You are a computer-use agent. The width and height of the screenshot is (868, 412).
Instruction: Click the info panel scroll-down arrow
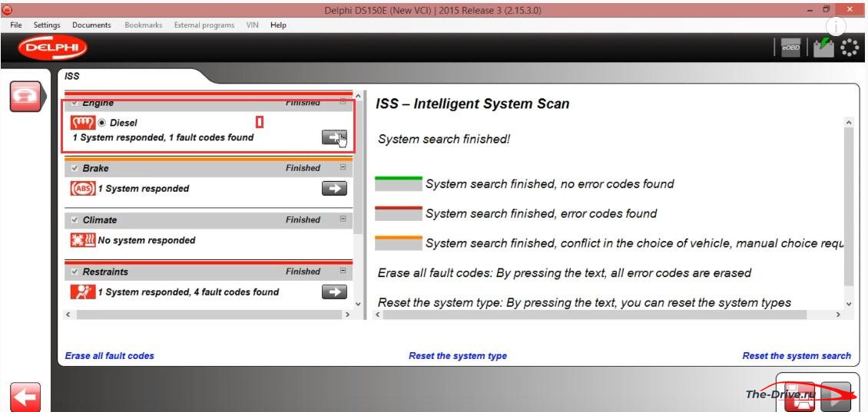[849, 304]
